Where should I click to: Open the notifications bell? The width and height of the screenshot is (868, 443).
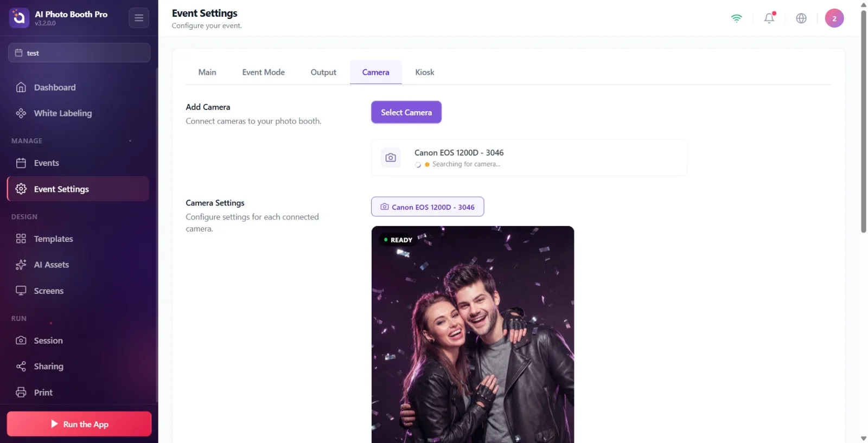click(x=769, y=18)
